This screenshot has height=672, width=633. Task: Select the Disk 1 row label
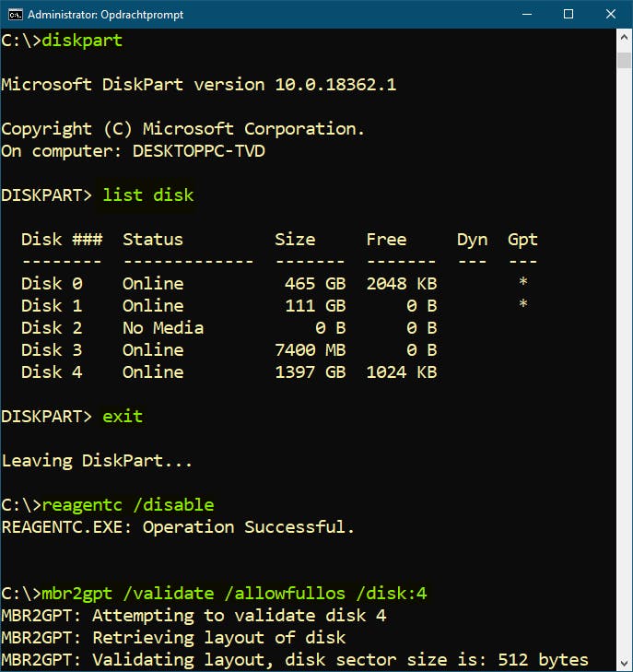pos(52,306)
